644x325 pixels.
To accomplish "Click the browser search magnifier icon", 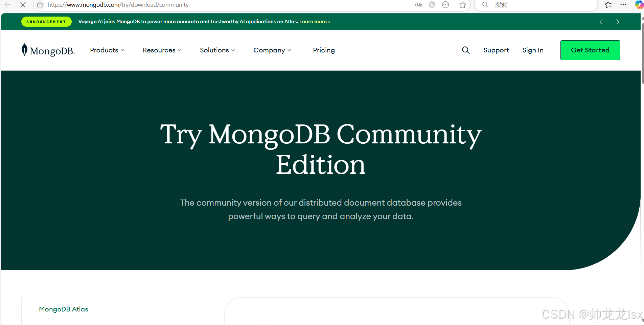I will pos(485,5).
